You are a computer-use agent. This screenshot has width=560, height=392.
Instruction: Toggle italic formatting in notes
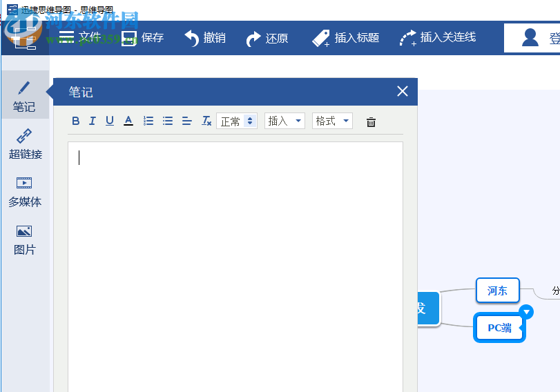(x=93, y=121)
